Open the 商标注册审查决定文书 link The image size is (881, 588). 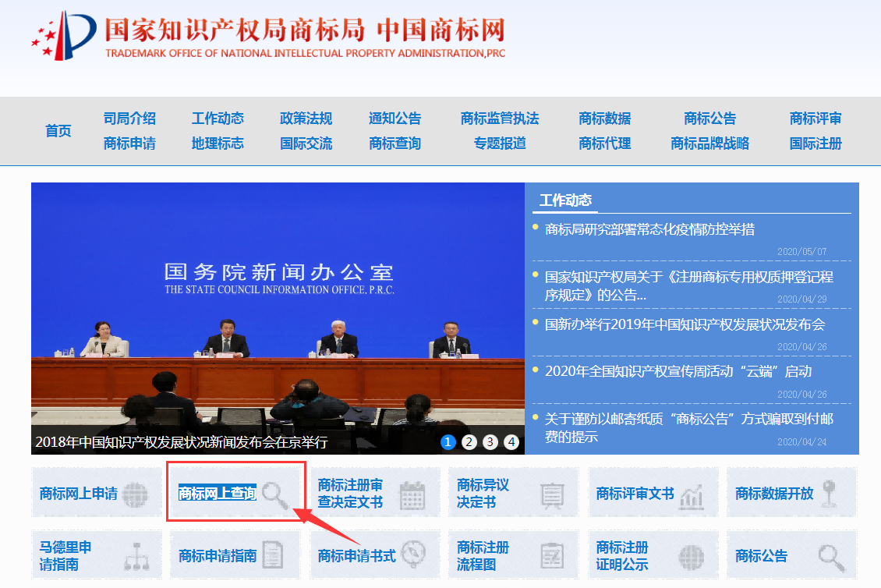(x=351, y=493)
